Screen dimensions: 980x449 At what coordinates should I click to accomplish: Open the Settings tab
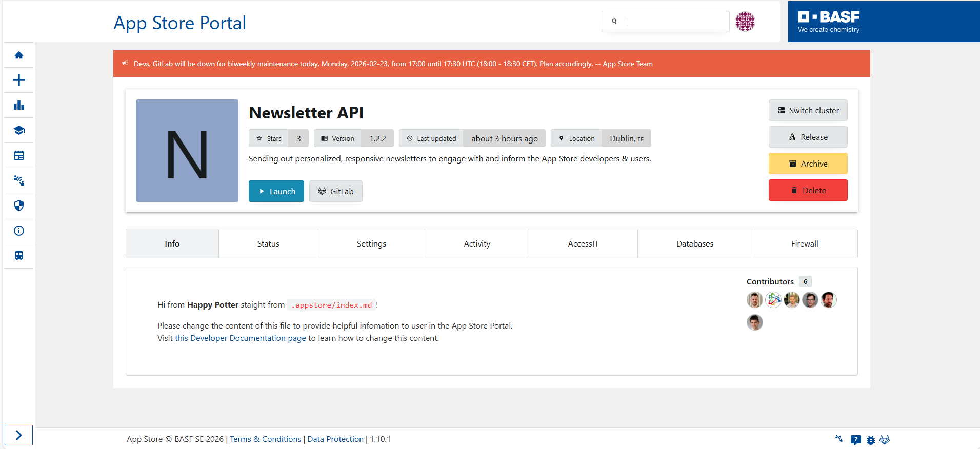[371, 243]
